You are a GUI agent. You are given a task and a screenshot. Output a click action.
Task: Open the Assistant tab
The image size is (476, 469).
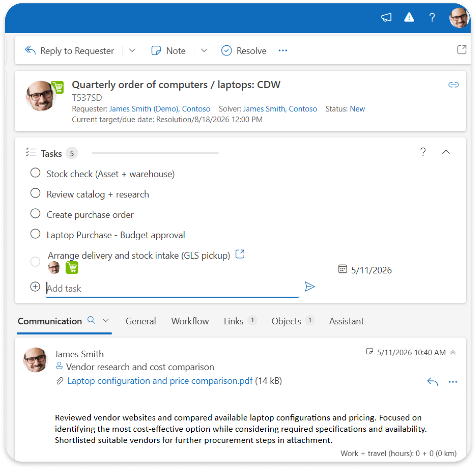(x=346, y=321)
